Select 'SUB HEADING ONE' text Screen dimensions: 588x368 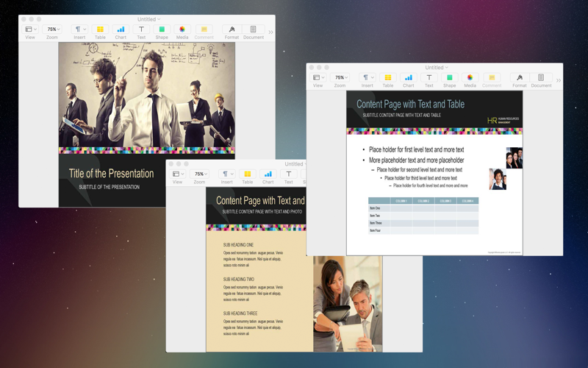point(238,245)
